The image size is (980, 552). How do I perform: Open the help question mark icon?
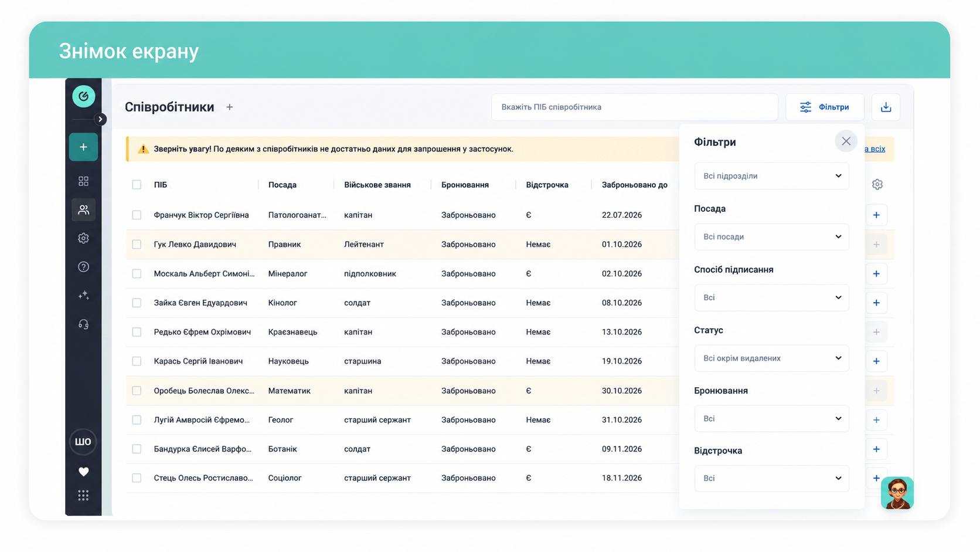click(83, 267)
